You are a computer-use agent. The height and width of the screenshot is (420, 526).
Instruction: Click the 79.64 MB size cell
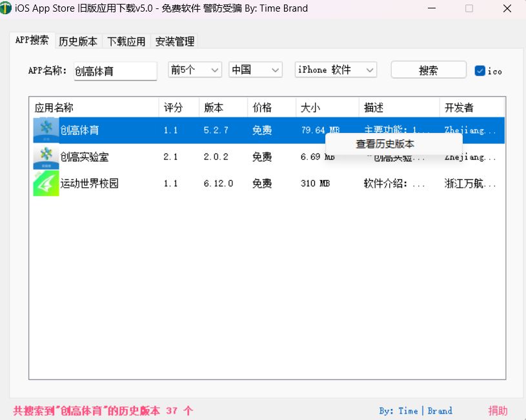320,130
